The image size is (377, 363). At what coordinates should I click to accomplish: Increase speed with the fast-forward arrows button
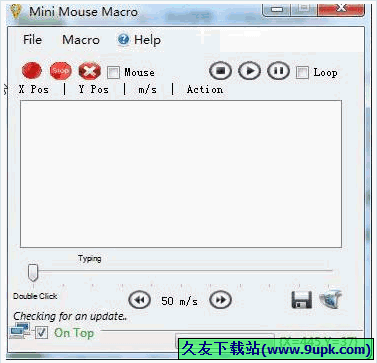(220, 300)
